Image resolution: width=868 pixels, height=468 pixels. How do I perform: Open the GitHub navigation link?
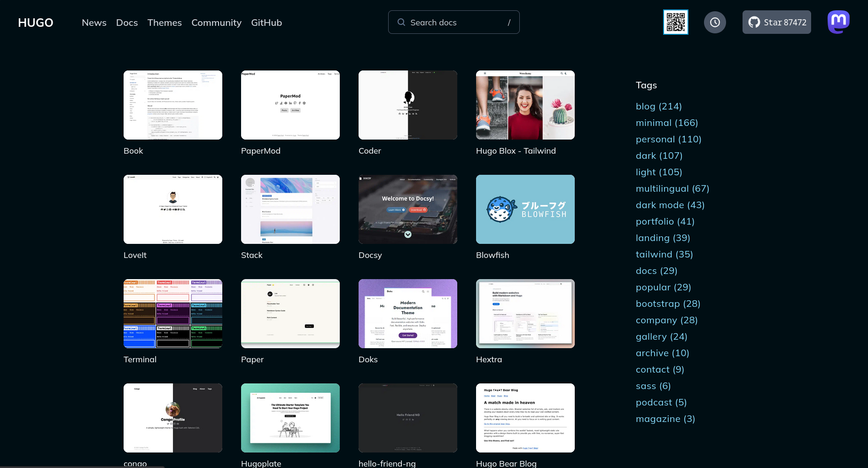[x=266, y=23]
